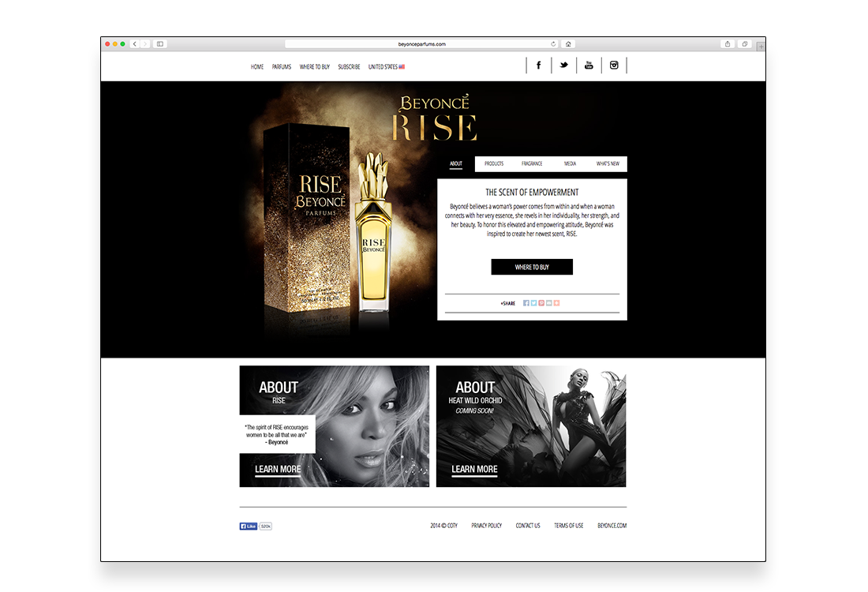This screenshot has width=868, height=592.
Task: Open the Twitter icon in the header
Action: pyautogui.click(x=563, y=66)
